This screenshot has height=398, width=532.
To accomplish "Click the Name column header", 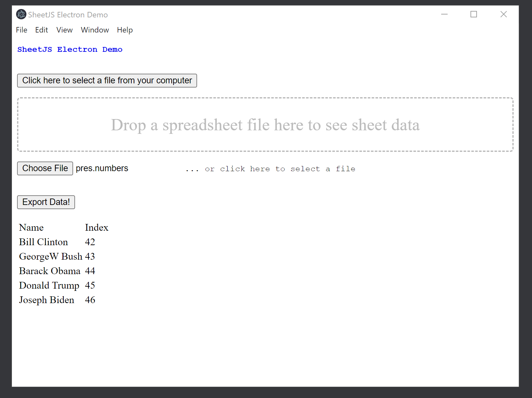I will tap(31, 227).
